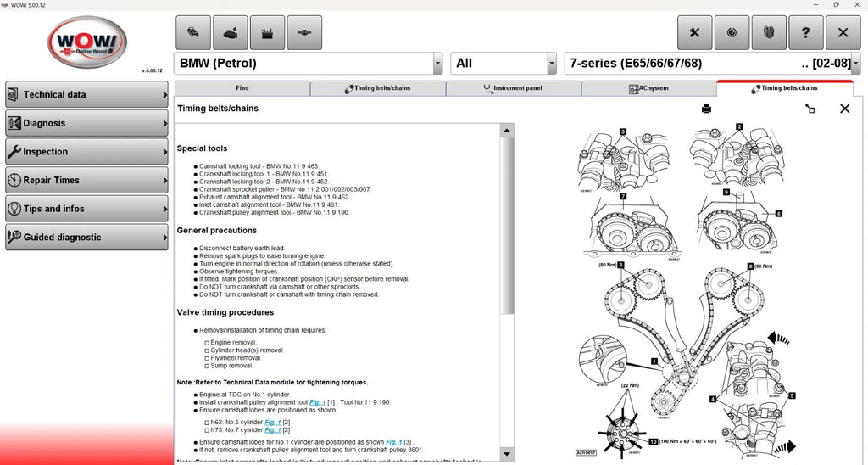Viewport: 868px width, 465px height.
Task: Click 'Refer to Technical Data module' note
Action: (272, 383)
